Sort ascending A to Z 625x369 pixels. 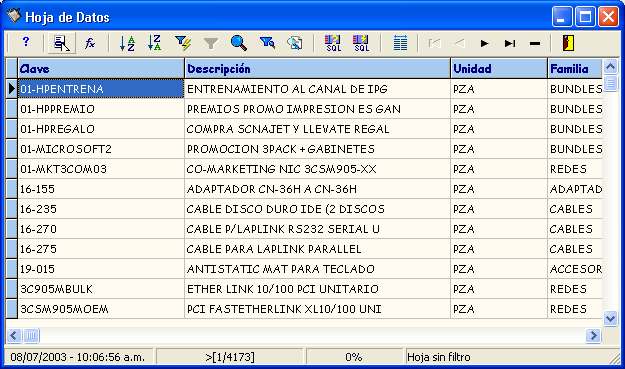(127, 43)
